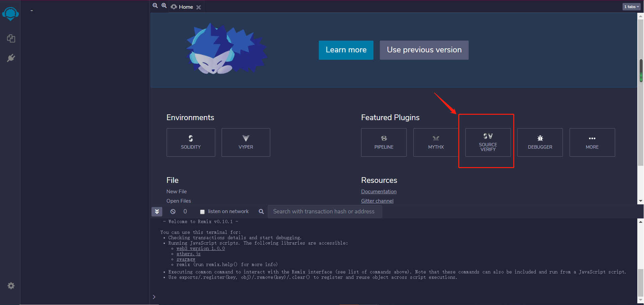Open the Gitter channel link

[377, 201]
